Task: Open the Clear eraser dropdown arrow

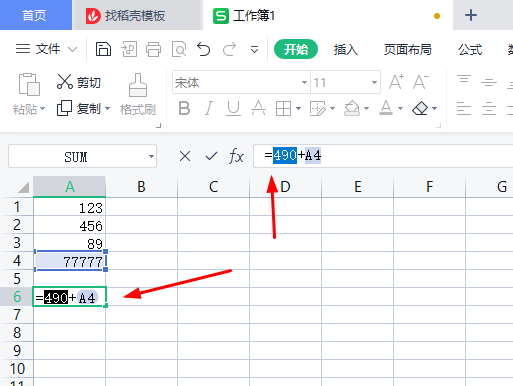Action: (435, 109)
